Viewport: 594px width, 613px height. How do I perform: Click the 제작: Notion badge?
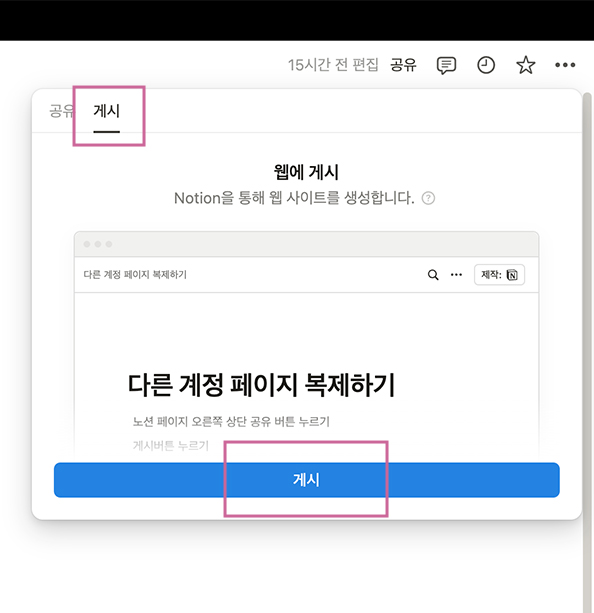tap(499, 275)
